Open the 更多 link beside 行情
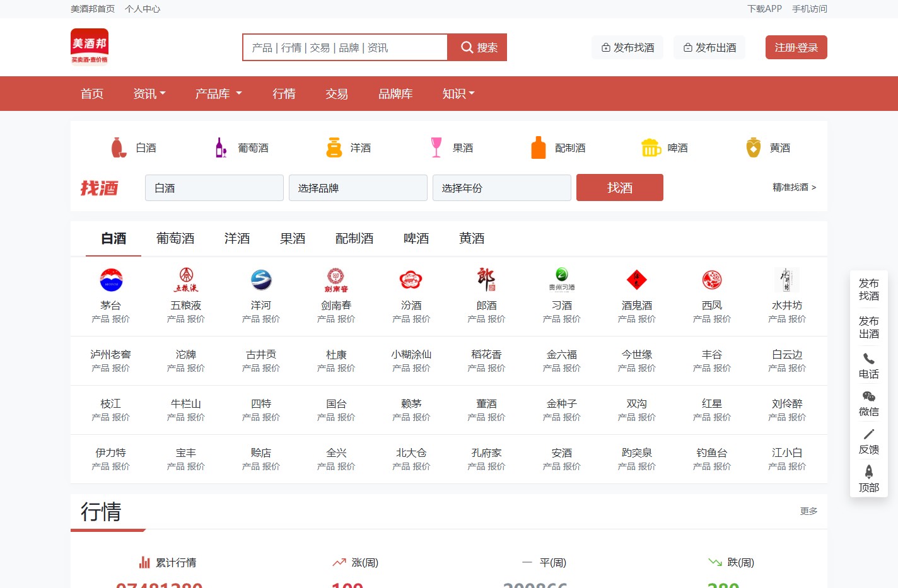Viewport: 898px width, 588px height. point(808,511)
